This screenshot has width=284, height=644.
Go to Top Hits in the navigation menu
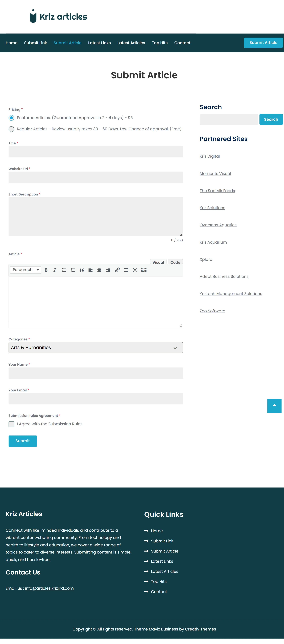pyautogui.click(x=160, y=43)
